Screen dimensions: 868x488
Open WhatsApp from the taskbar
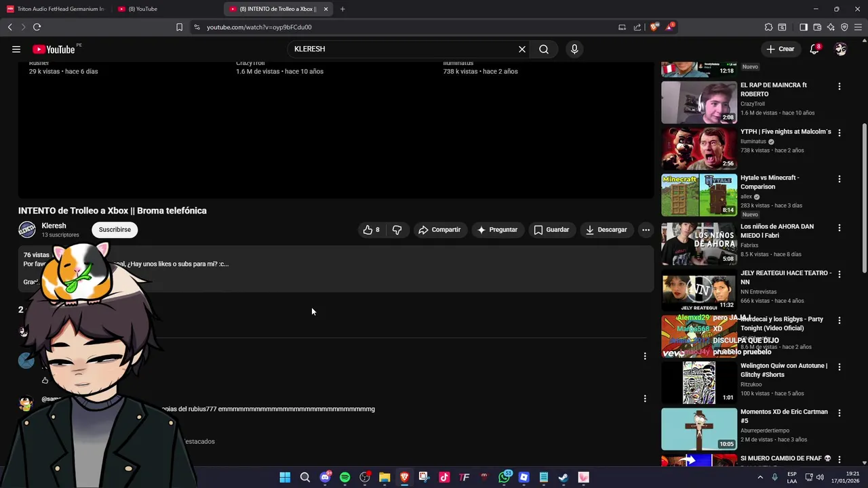pyautogui.click(x=504, y=477)
